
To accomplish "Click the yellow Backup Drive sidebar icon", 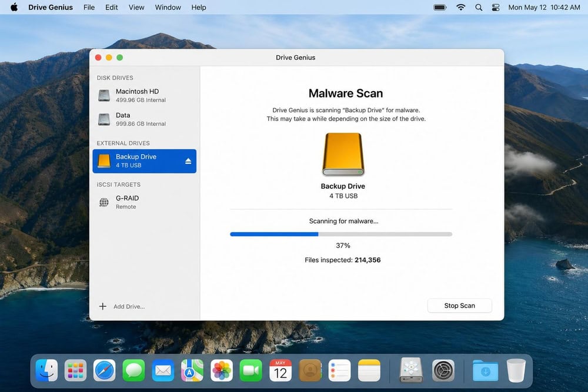I will (x=104, y=161).
